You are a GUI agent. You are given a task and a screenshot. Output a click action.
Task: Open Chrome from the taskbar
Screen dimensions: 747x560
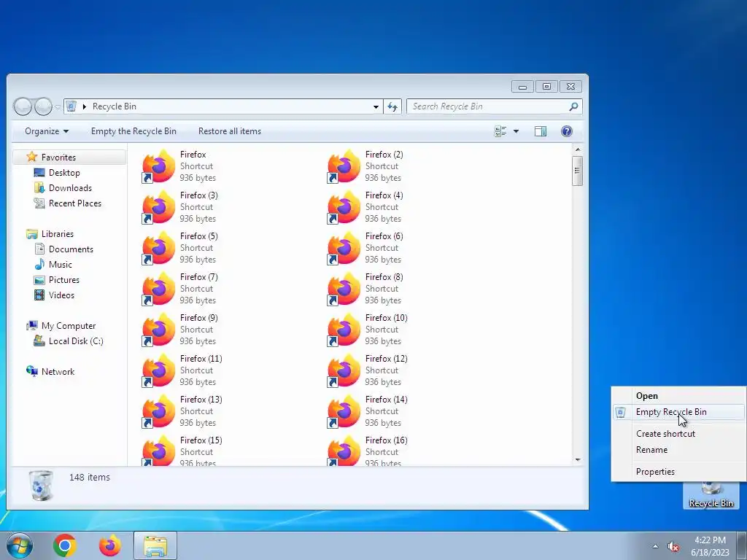pyautogui.click(x=65, y=545)
